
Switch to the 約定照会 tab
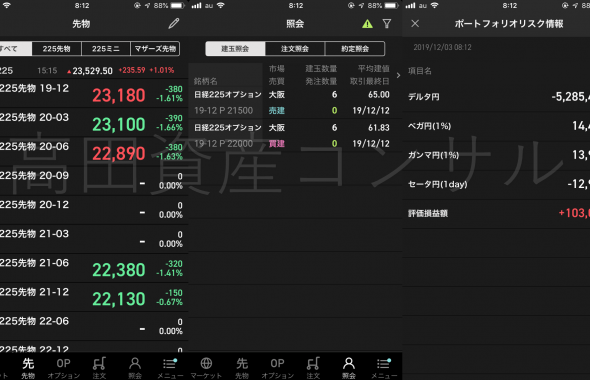coord(355,49)
